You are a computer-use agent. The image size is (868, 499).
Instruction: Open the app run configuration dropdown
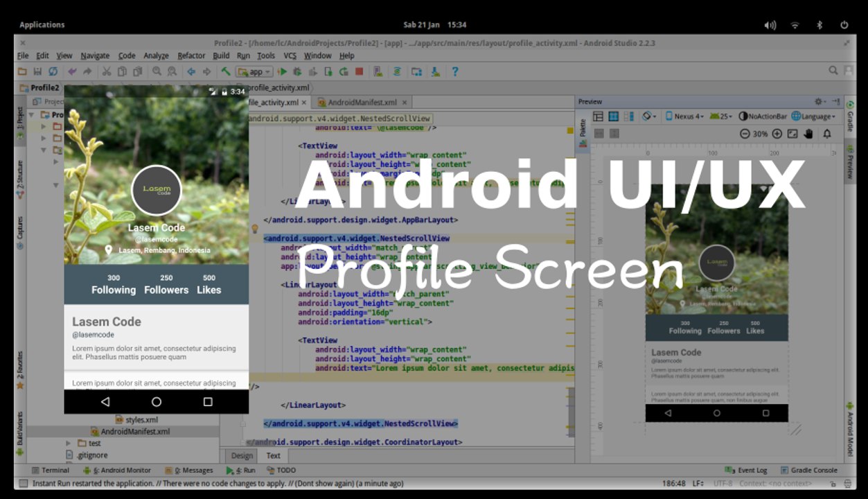(x=254, y=71)
